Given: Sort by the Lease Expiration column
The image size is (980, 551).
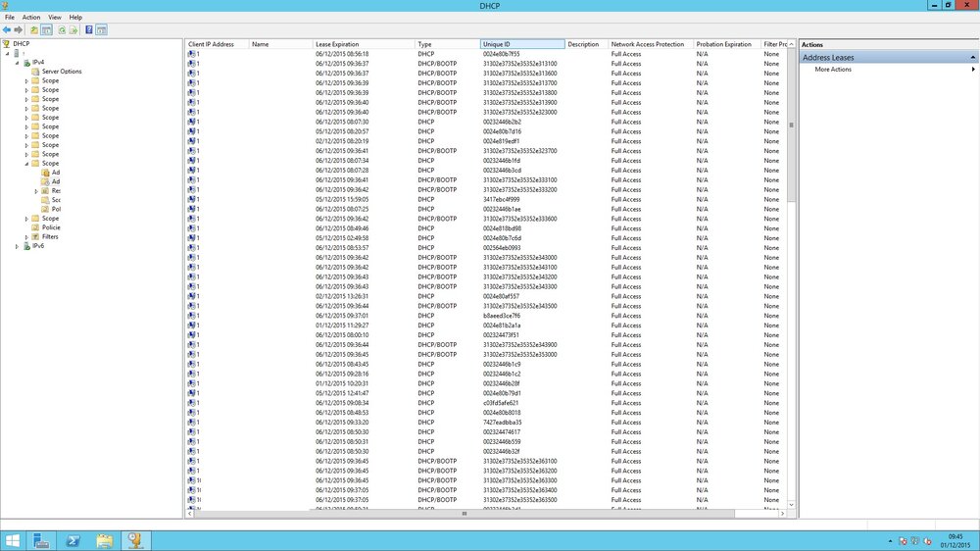Looking at the screenshot, I should point(364,44).
